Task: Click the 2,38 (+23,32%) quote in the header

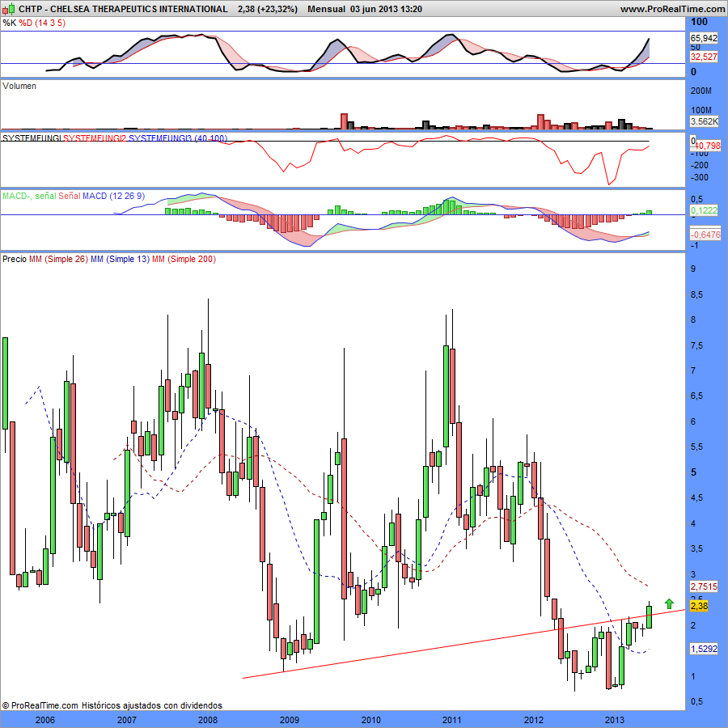Action: tap(268, 9)
